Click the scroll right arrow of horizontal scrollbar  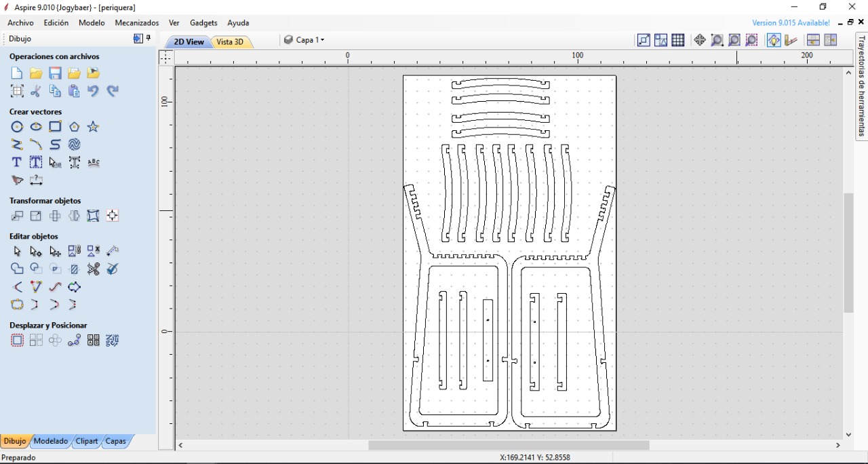coord(838,446)
